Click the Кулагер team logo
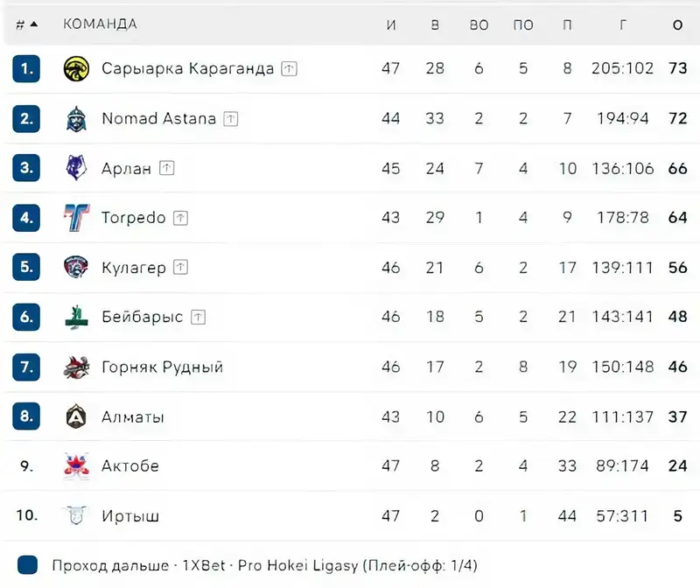The image size is (700, 588). pyautogui.click(x=77, y=268)
